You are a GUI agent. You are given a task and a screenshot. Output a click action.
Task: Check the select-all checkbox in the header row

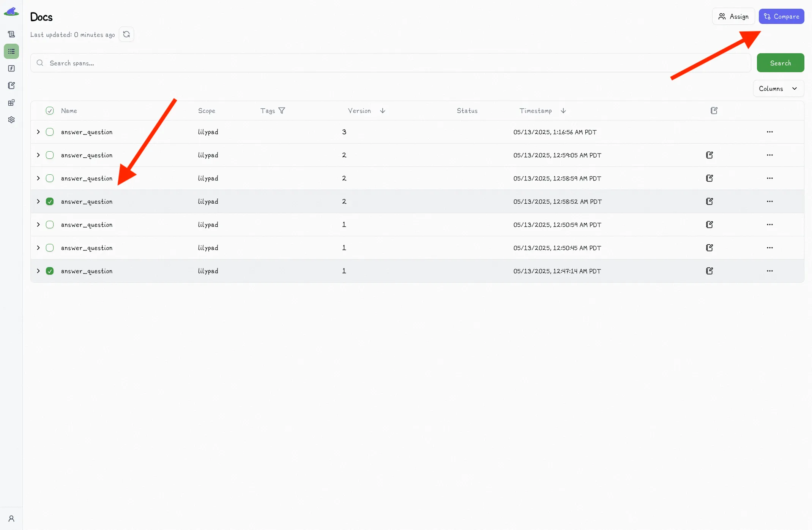pos(50,111)
